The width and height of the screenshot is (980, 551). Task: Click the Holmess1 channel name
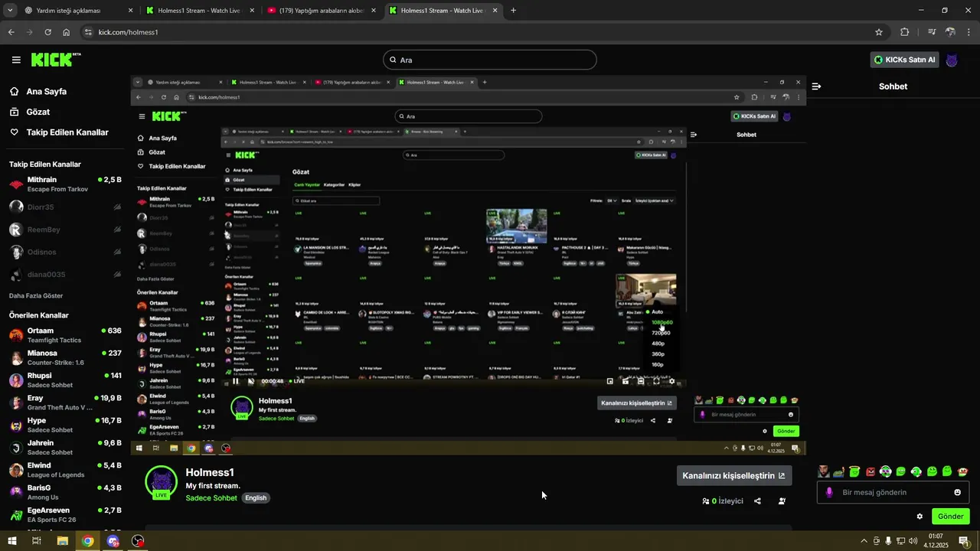pos(210,473)
